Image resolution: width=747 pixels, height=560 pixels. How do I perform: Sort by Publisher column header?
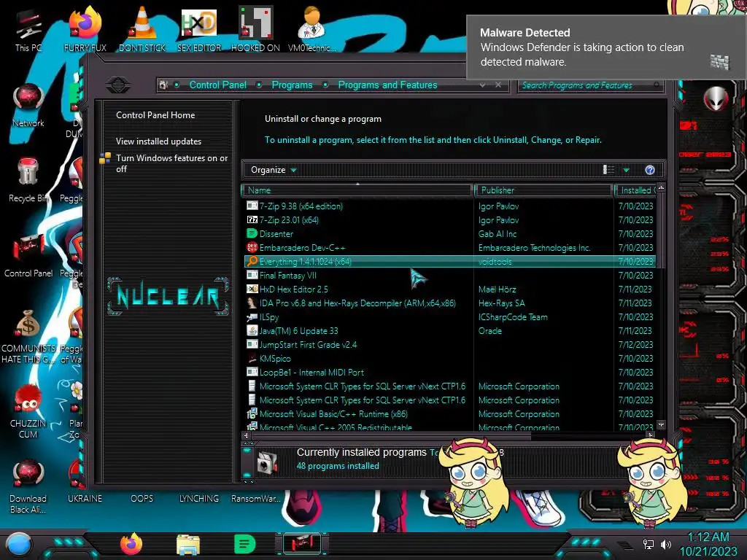(543, 190)
